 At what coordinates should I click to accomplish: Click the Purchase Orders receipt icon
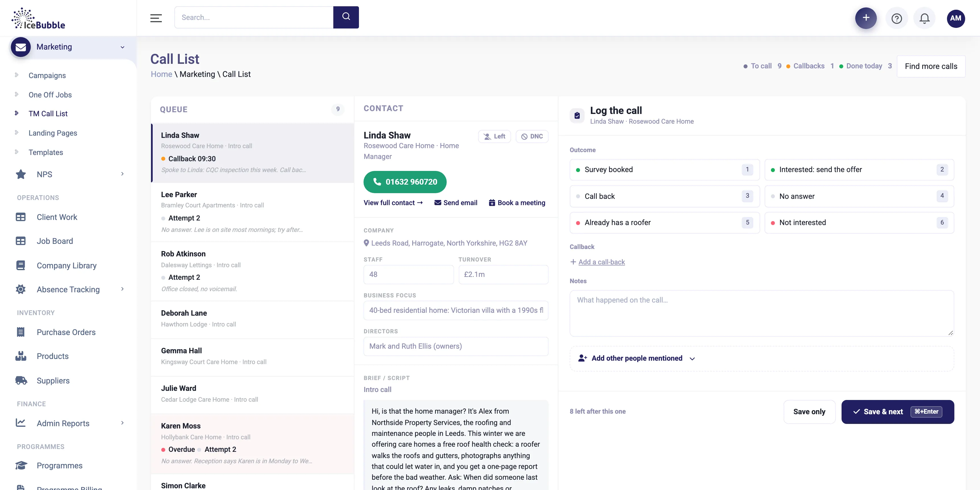click(21, 332)
